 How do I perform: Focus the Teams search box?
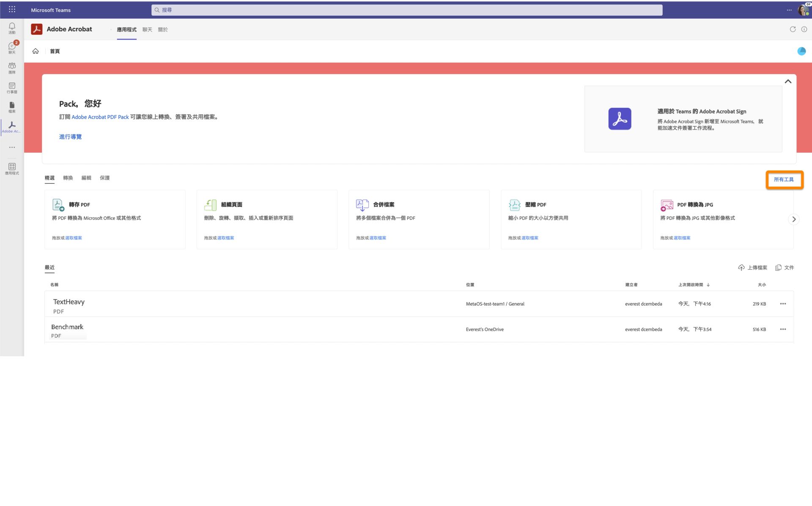click(x=407, y=10)
